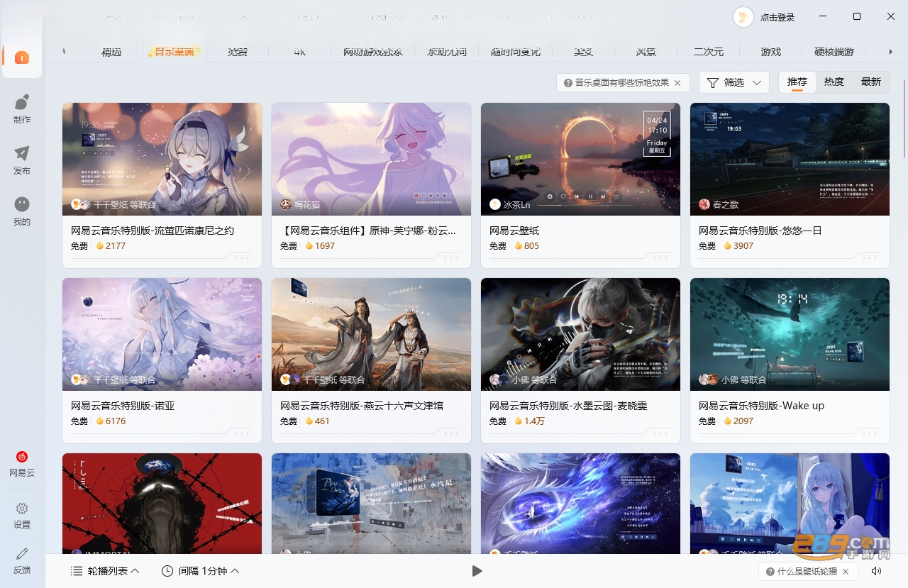
Task: Expand the 轮播列表 carousel list
Action: (x=105, y=571)
